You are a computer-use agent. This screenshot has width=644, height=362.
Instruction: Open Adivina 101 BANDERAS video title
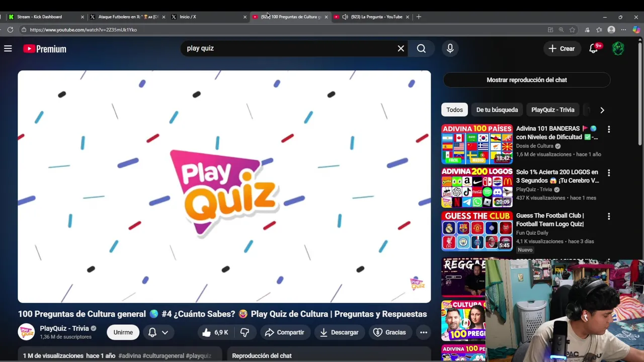557,133
